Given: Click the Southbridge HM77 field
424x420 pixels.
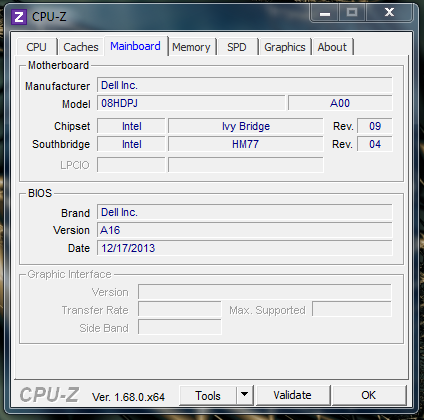Looking at the screenshot, I should click(246, 144).
